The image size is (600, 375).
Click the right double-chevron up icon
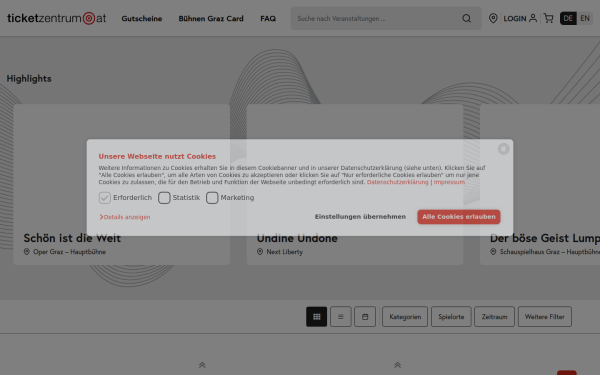pos(398,365)
